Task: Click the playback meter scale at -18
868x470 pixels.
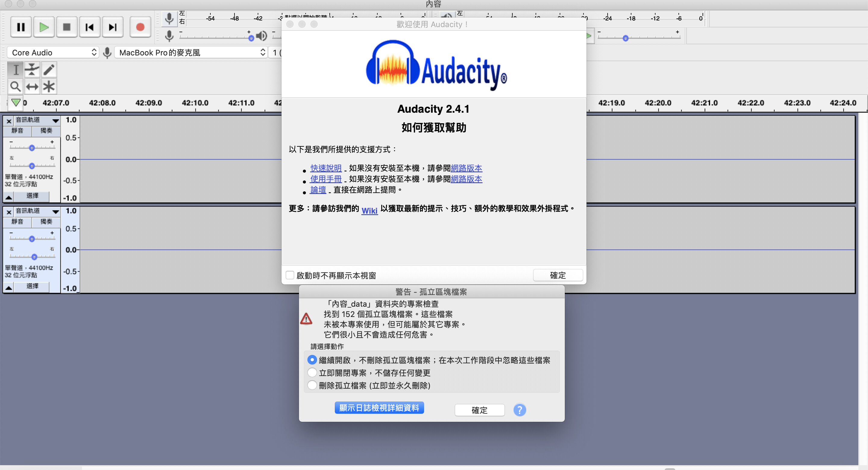Action: click(x=631, y=18)
